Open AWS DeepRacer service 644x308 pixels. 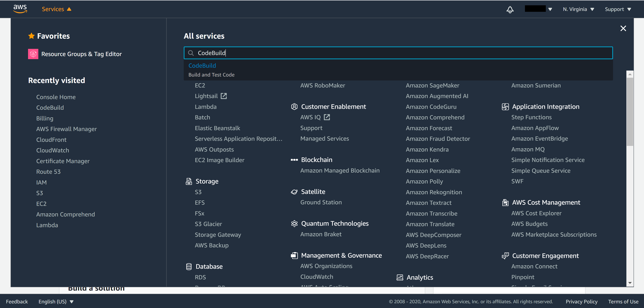pos(427,256)
